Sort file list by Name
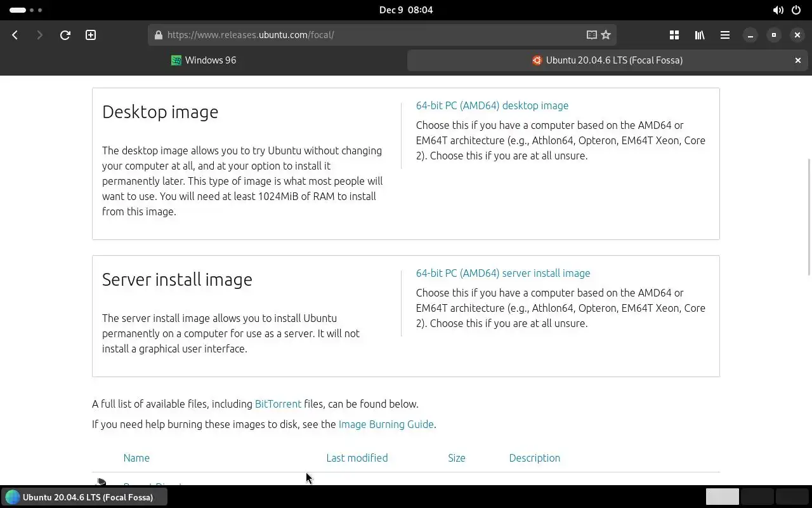Viewport: 812px width, 508px height. tap(136, 458)
